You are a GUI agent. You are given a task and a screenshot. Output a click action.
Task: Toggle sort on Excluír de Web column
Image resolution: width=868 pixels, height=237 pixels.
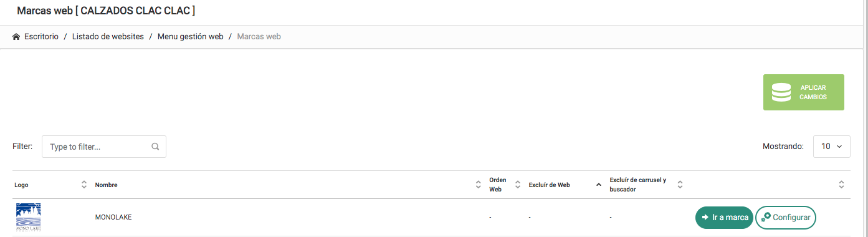coord(599,185)
